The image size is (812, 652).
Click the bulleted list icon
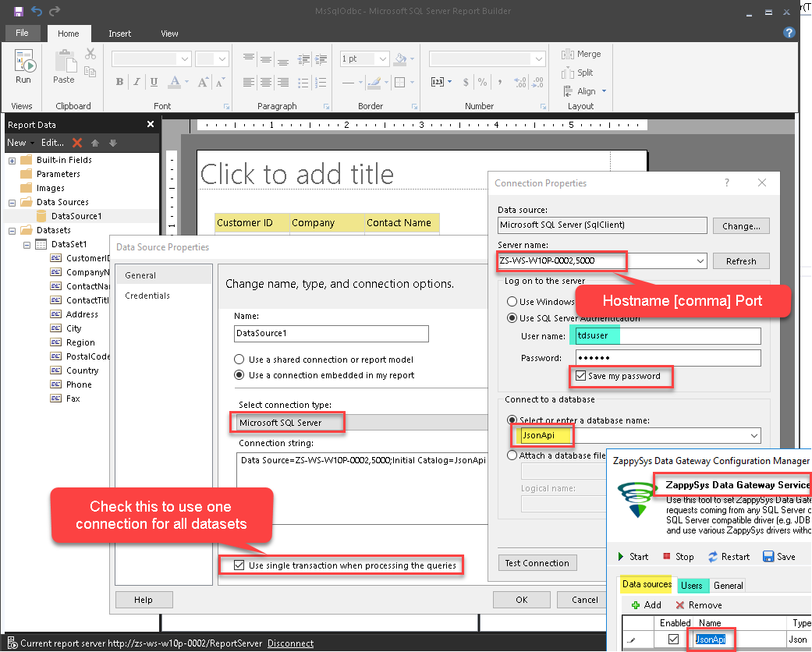pos(303,83)
